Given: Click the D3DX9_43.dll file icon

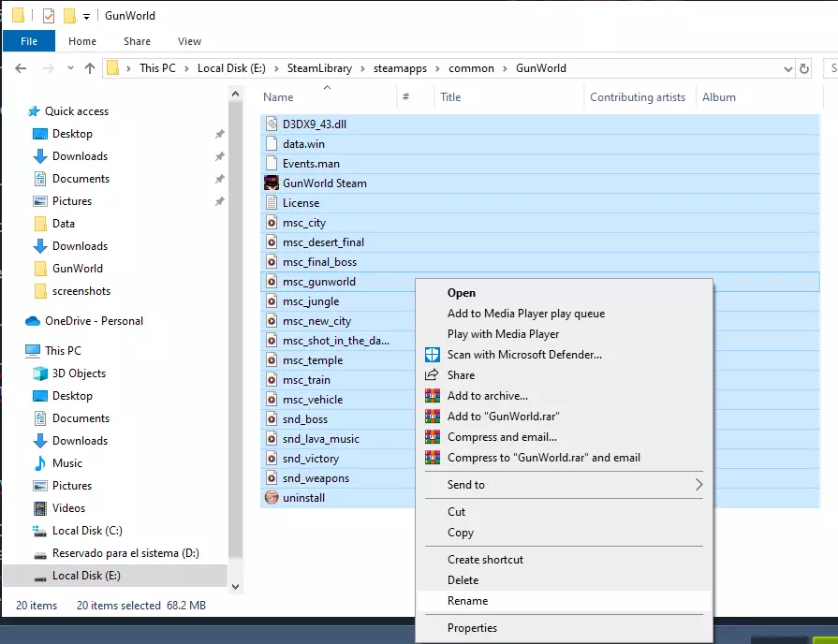Looking at the screenshot, I should pos(272,124).
